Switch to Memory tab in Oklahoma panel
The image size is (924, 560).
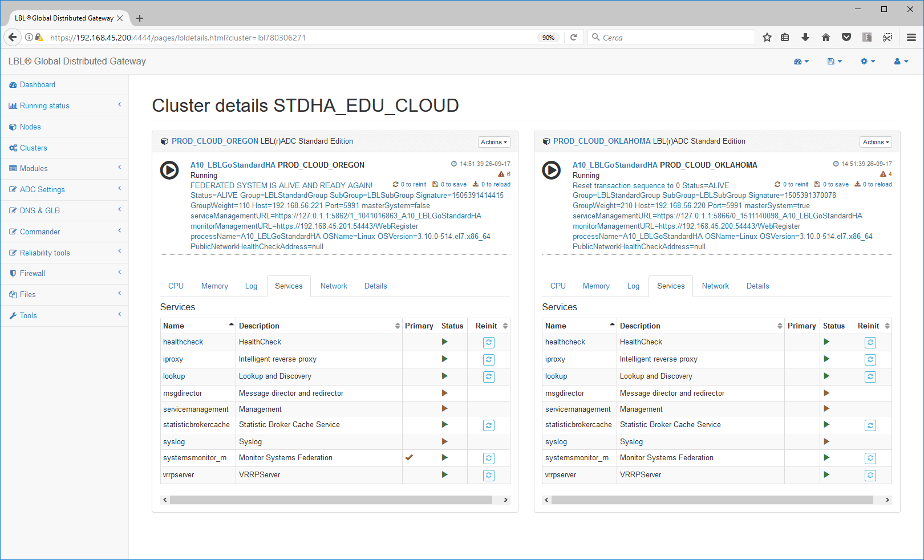click(596, 286)
